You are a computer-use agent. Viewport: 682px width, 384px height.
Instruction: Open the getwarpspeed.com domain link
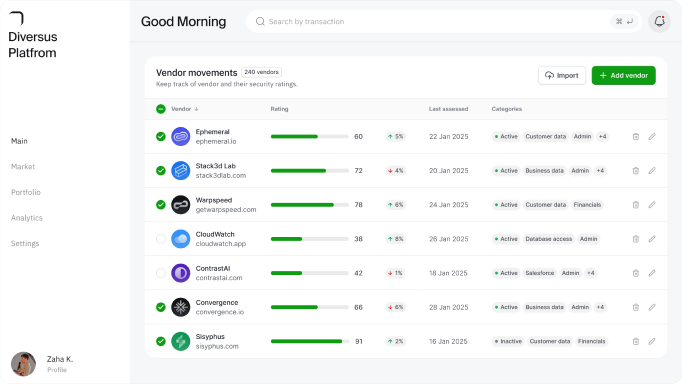[x=226, y=210]
